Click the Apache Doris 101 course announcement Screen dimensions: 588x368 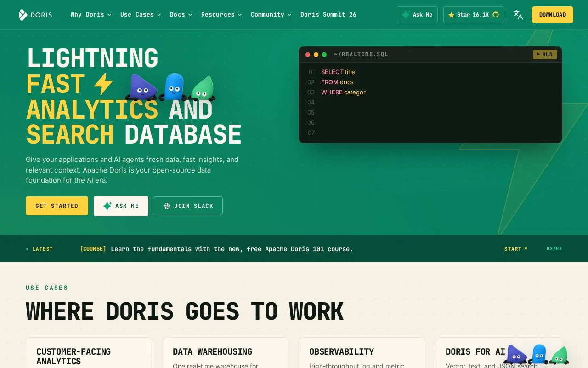232,249
